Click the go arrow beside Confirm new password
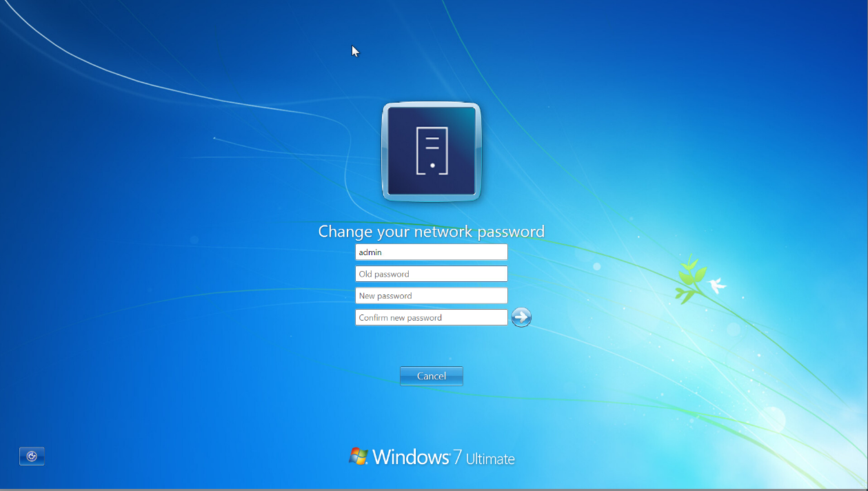This screenshot has height=491, width=868. (522, 317)
